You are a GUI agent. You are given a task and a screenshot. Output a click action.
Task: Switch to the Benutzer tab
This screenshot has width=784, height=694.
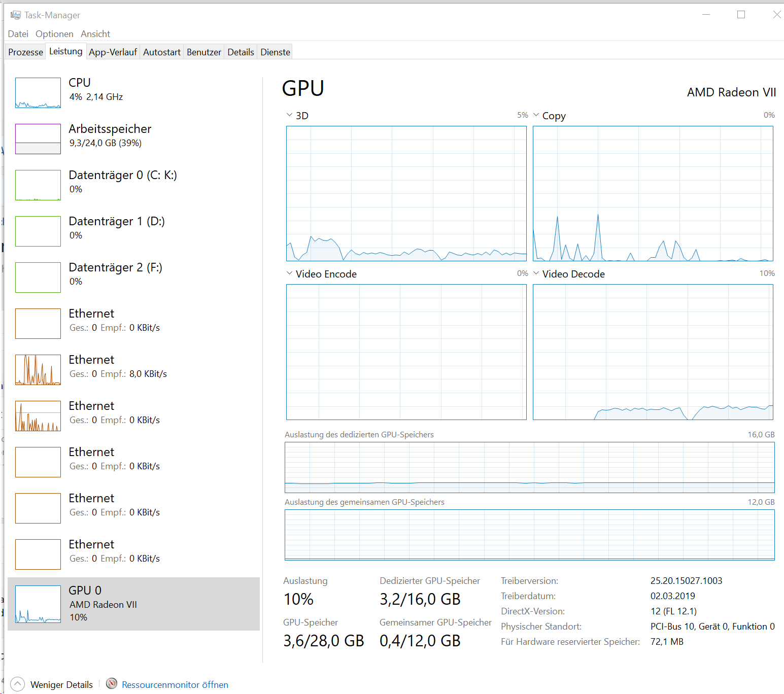coord(204,52)
